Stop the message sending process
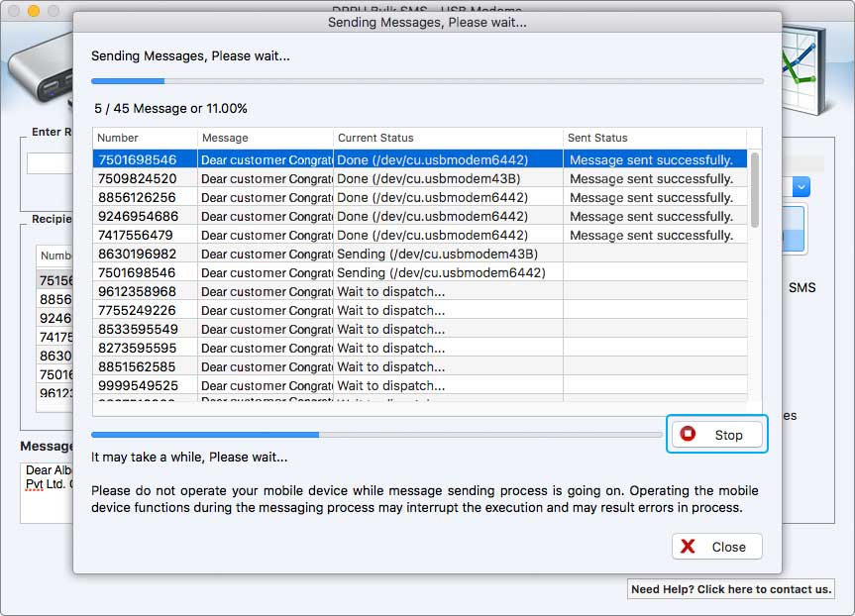855x616 pixels. click(x=716, y=435)
